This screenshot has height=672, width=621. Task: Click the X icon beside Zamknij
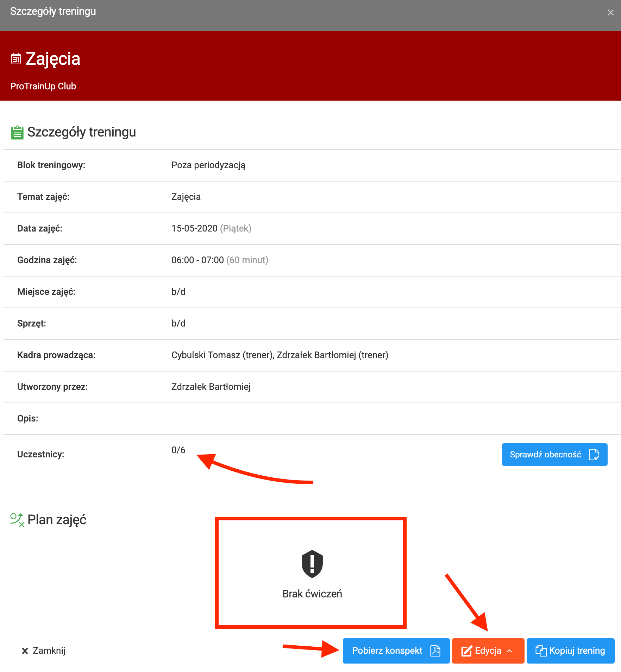(25, 651)
